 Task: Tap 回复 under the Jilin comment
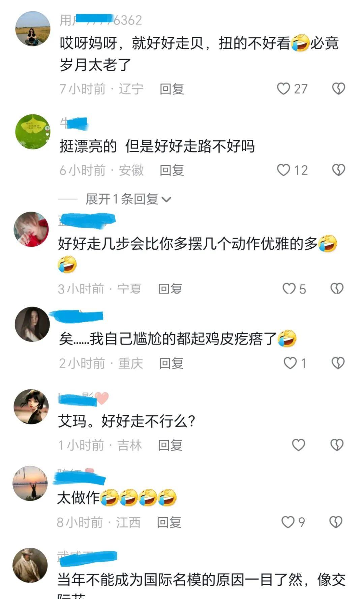coord(170,445)
